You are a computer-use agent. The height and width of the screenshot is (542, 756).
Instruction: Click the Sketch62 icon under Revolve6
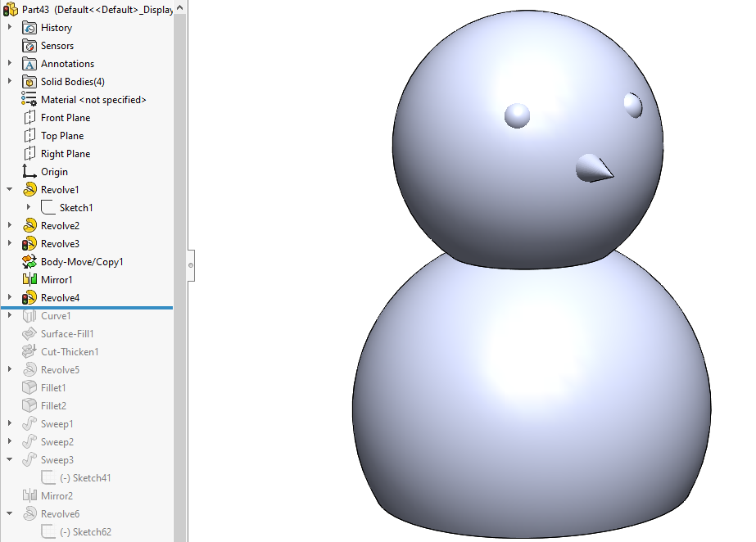[x=48, y=532]
